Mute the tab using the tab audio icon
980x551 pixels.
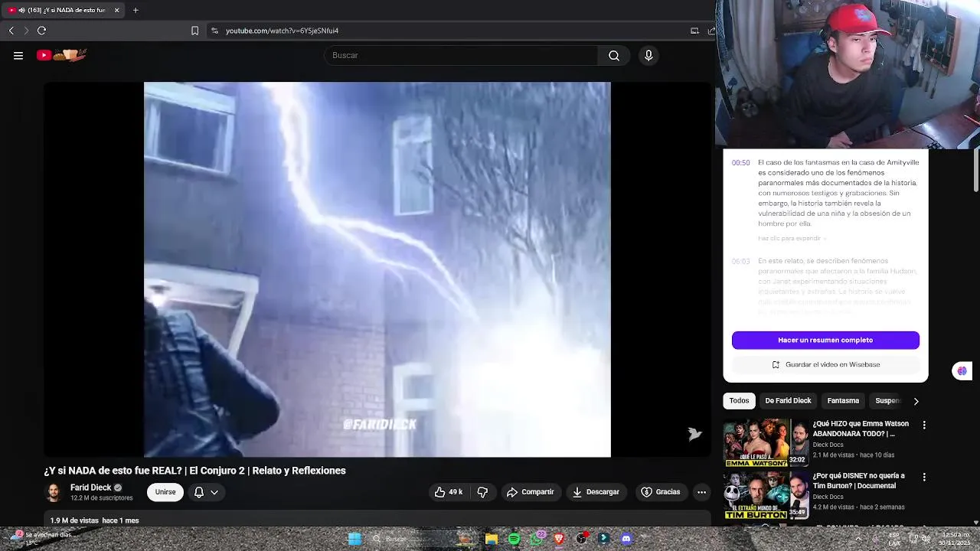point(21,10)
